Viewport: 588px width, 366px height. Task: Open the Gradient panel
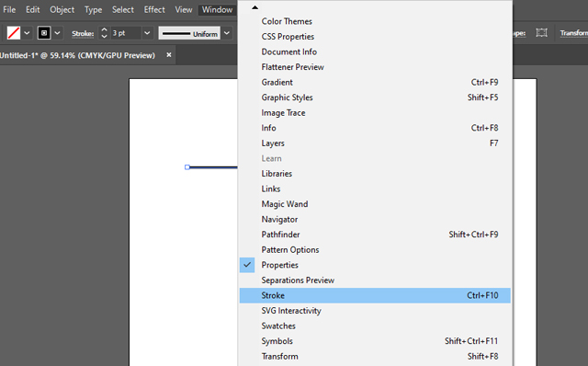375,82
